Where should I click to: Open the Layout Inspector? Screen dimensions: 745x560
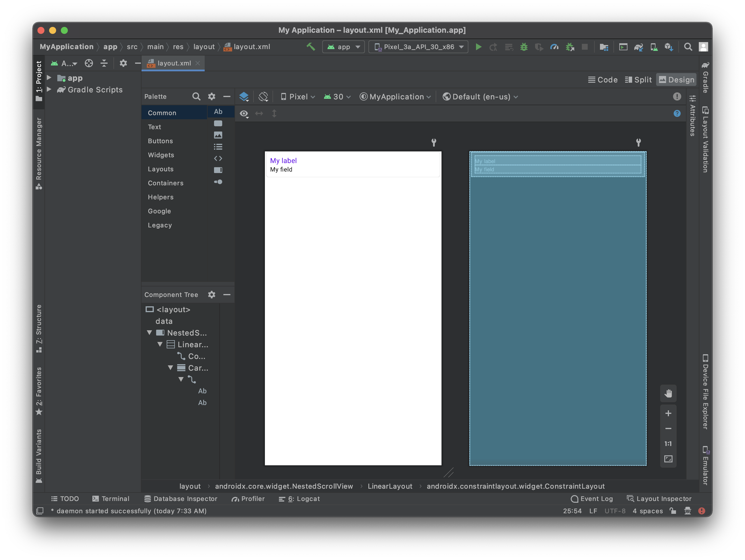(x=659, y=499)
